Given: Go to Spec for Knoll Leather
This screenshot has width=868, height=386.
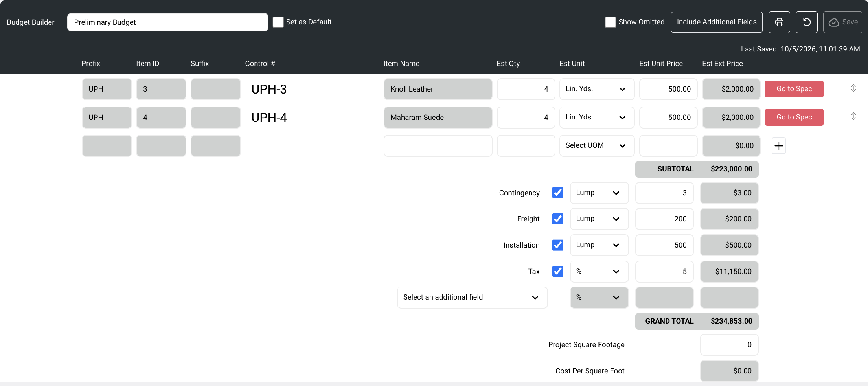Looking at the screenshot, I should (x=794, y=89).
